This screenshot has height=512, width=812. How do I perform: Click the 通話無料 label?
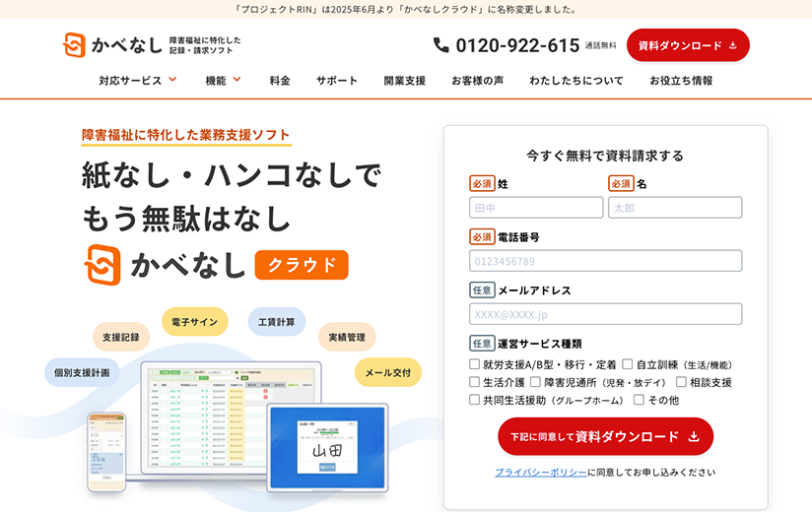tap(601, 45)
